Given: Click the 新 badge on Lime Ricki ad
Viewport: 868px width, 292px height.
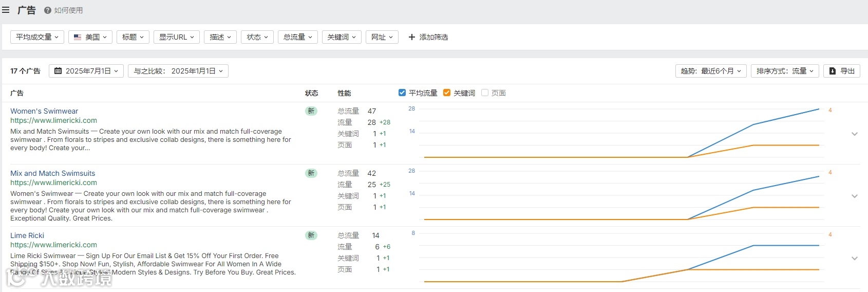Looking at the screenshot, I should (x=311, y=235).
